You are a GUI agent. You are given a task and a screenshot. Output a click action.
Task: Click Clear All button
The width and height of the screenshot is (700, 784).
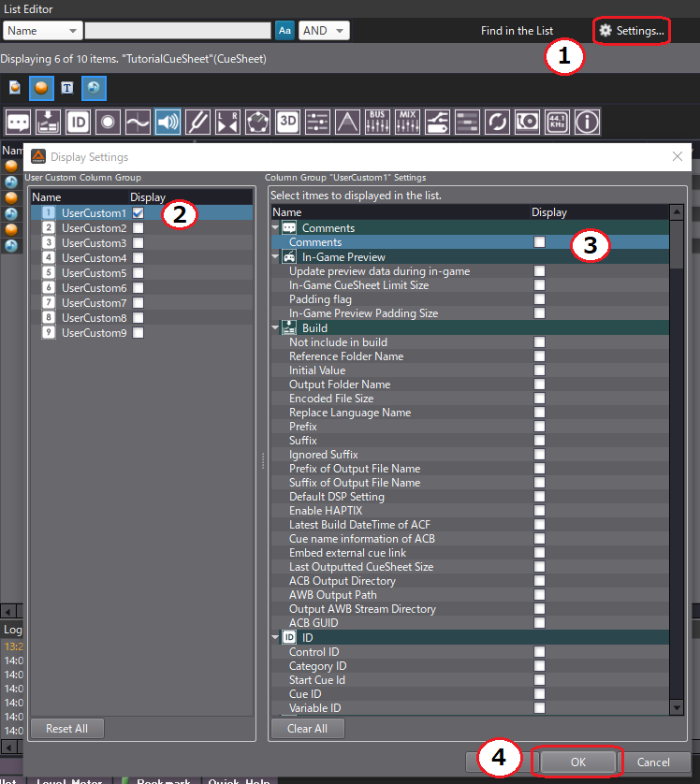pos(308,729)
